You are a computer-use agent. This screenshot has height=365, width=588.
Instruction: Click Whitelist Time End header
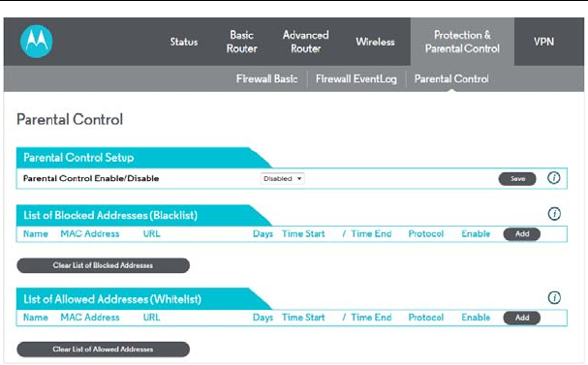coord(371,318)
